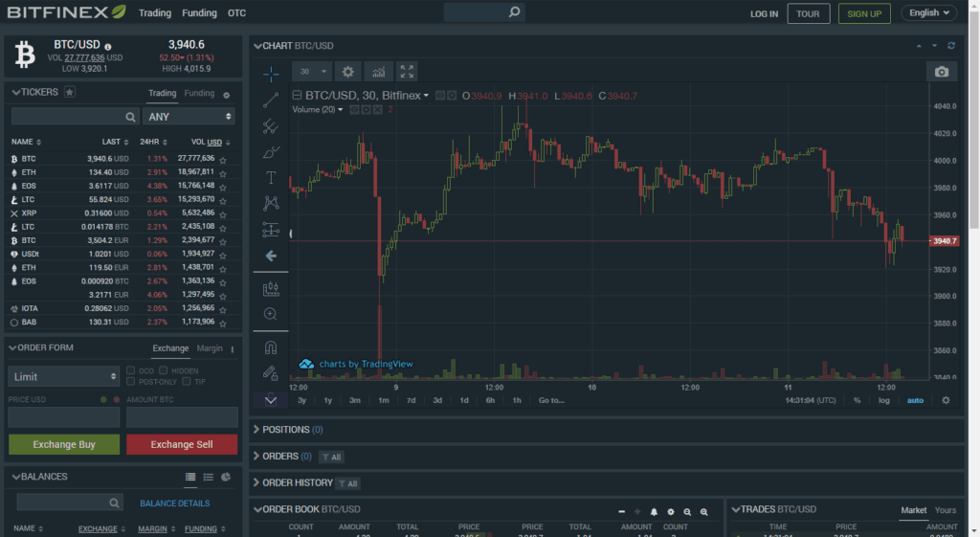This screenshot has width=980, height=537.
Task: Switch tickers to Funding tab
Action: coord(199,93)
